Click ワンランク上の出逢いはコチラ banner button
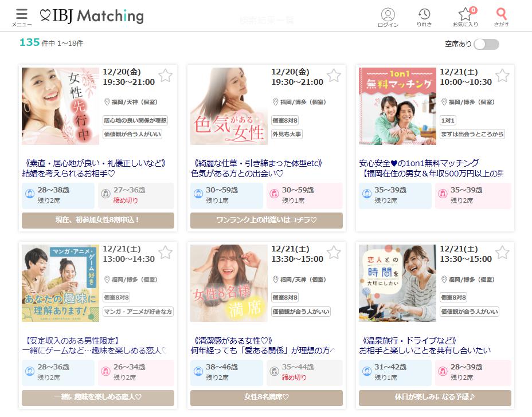Image resolution: width=532 pixels, height=417 pixels. (267, 220)
